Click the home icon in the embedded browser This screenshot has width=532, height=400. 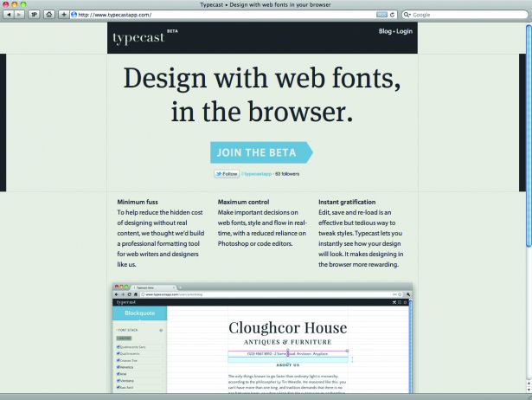coord(135,294)
